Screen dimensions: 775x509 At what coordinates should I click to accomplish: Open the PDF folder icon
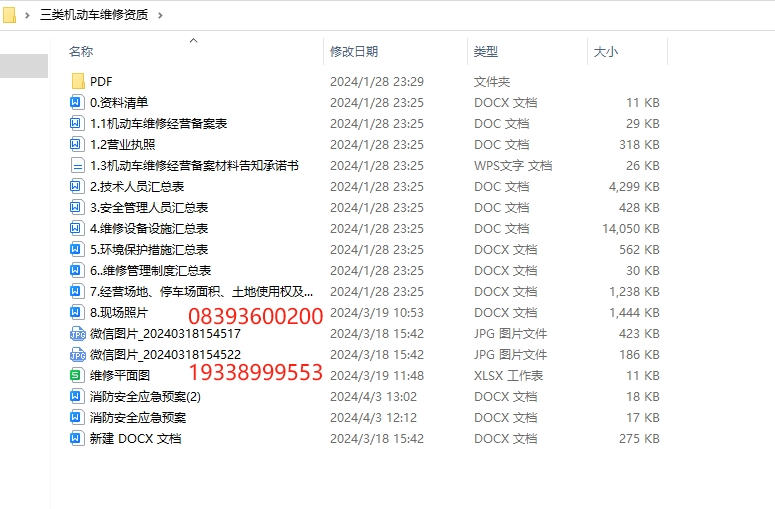click(x=78, y=82)
